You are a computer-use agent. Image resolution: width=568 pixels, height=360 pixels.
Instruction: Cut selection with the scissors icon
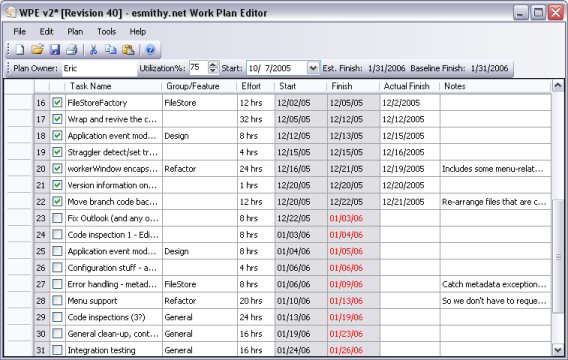coord(93,50)
